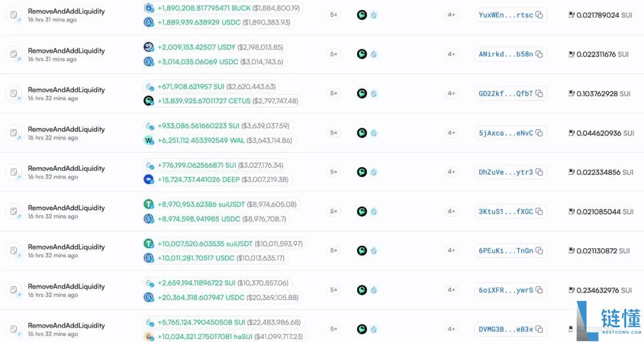The image size is (644, 342).
Task: Select gas fee 0.022311676 SUI
Action: (x=602, y=54)
